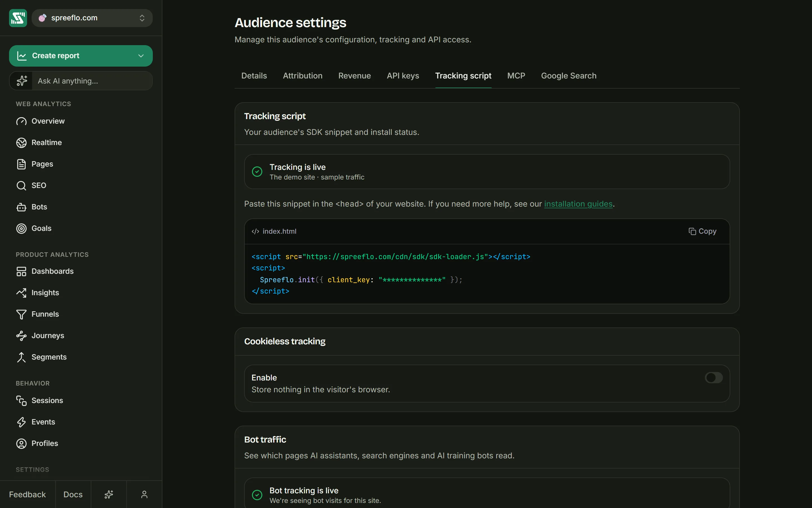Screen dimensions: 812x508
Task: Click the client_key masked value text
Action: pyautogui.click(x=412, y=279)
